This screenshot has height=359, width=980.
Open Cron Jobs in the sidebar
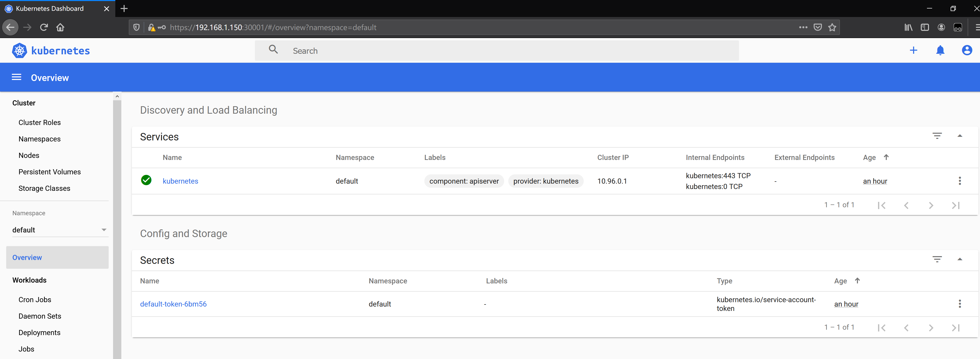pos(35,299)
